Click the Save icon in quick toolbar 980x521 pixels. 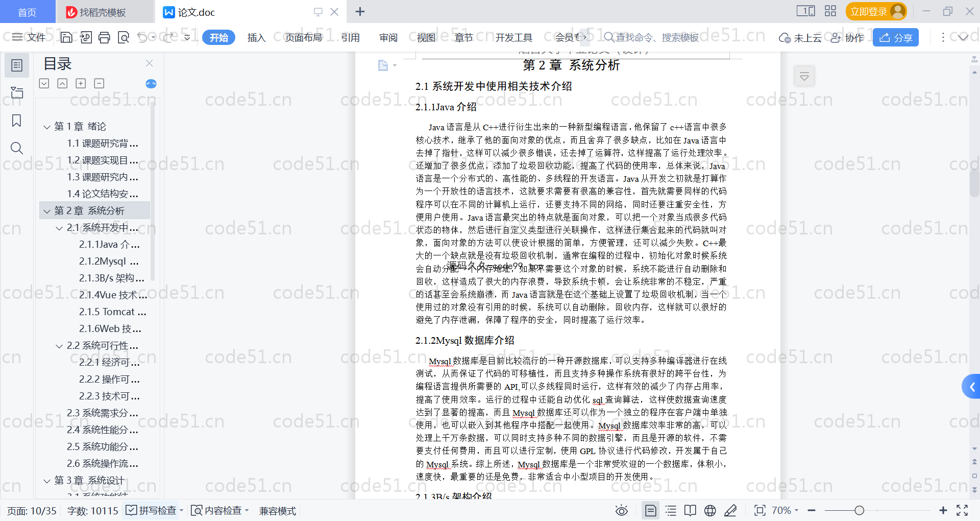click(x=66, y=37)
